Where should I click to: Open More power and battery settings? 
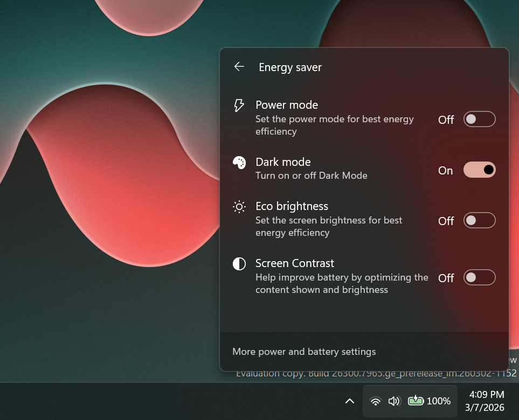[304, 352]
